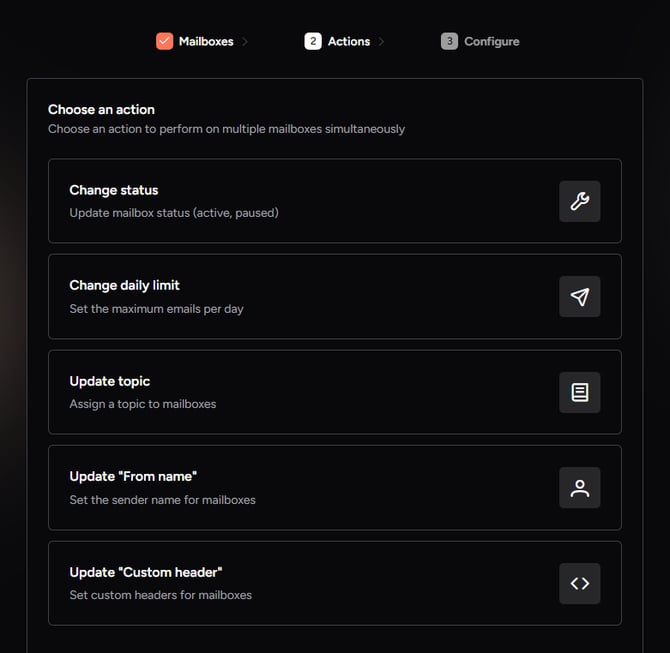This screenshot has height=653, width=670.
Task: Click the orange checkmark beside Mailboxes
Action: coord(164,41)
